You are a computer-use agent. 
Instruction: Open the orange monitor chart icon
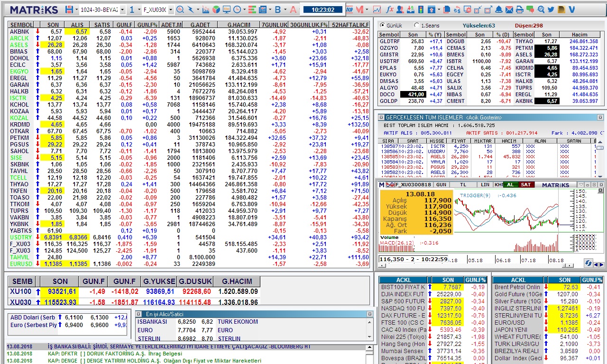227,9
